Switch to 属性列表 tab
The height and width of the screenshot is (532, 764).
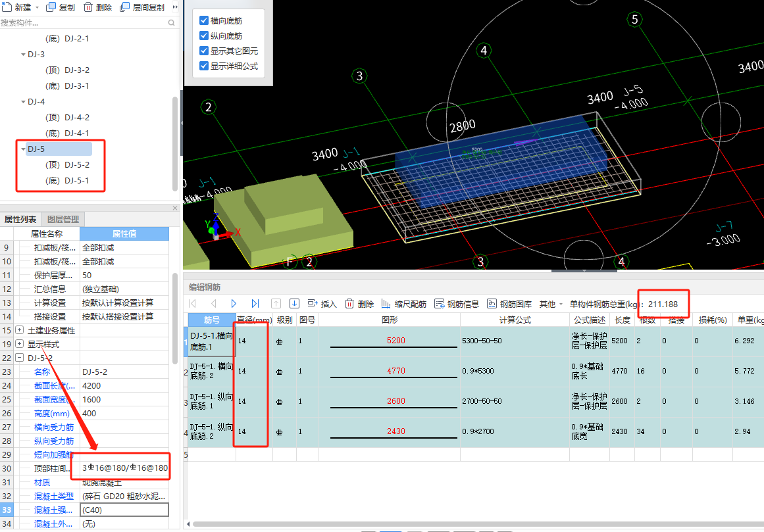coord(20,220)
